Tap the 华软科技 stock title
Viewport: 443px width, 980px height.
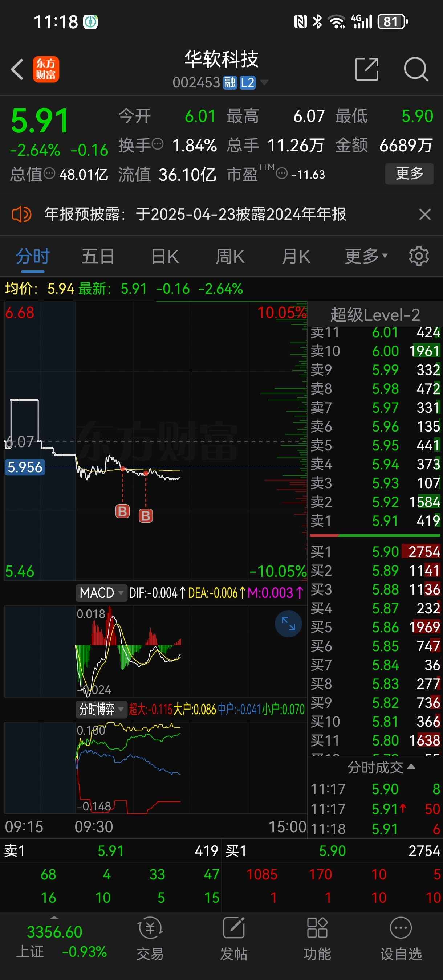tap(221, 60)
